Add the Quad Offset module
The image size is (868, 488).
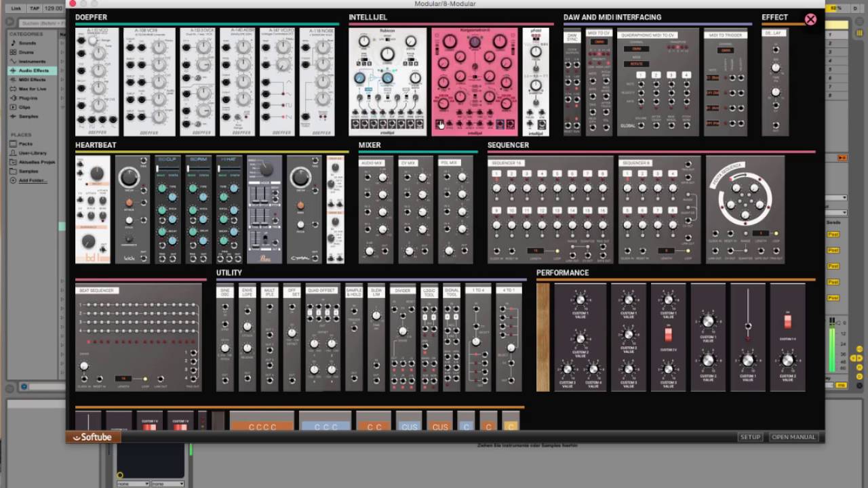pyautogui.click(x=323, y=338)
